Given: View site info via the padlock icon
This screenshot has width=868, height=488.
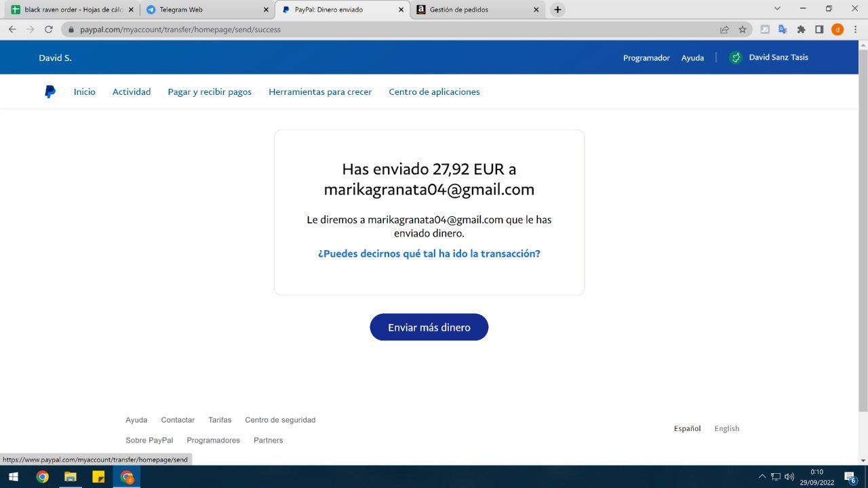Looking at the screenshot, I should 71,29.
